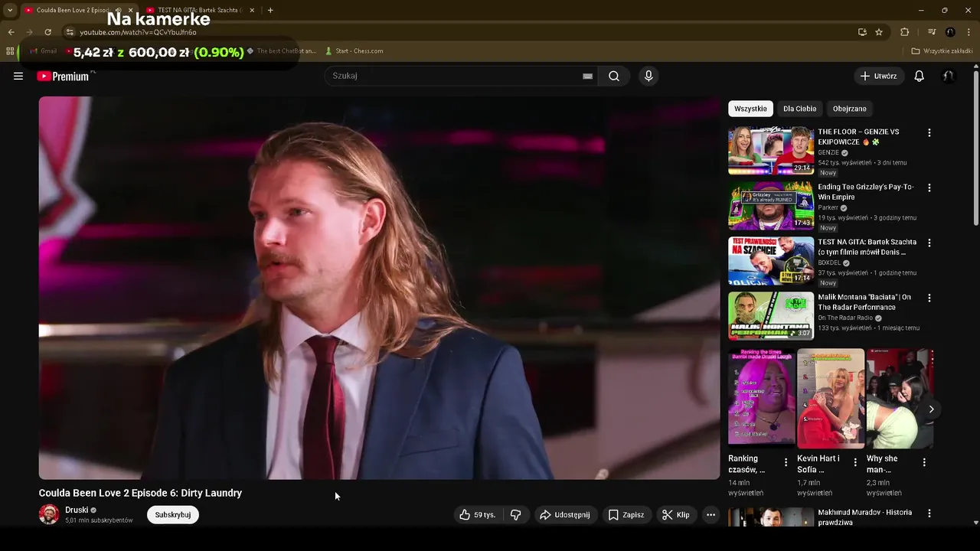Viewport: 980px width, 551px height.
Task: Open options for Ending Tee Grizzley's video
Action: point(929,187)
